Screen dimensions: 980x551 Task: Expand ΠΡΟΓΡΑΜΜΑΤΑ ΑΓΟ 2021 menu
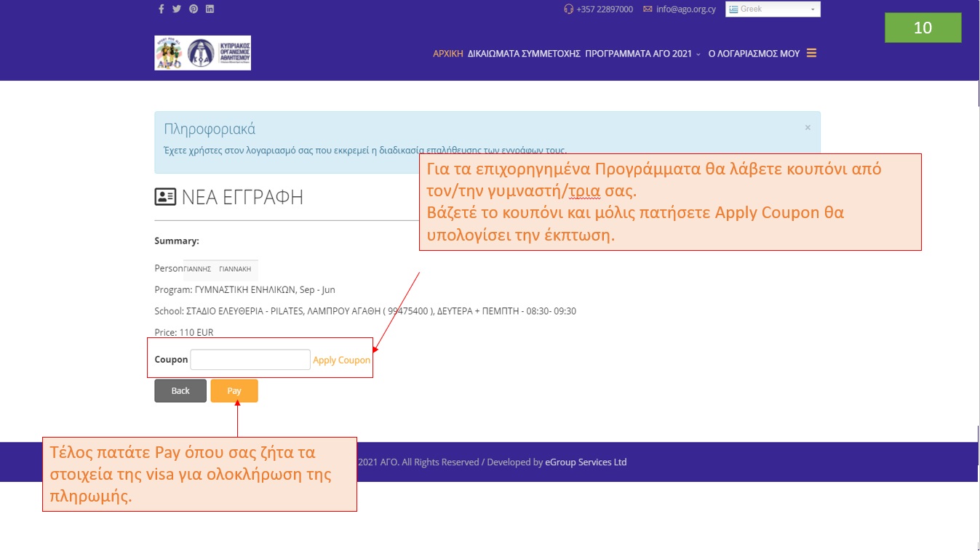pos(642,54)
